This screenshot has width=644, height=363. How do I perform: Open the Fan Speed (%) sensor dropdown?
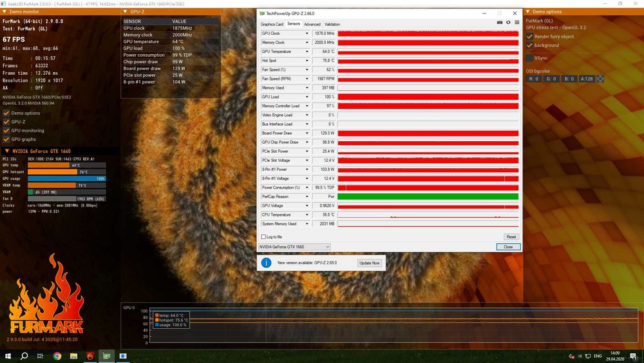(307, 70)
